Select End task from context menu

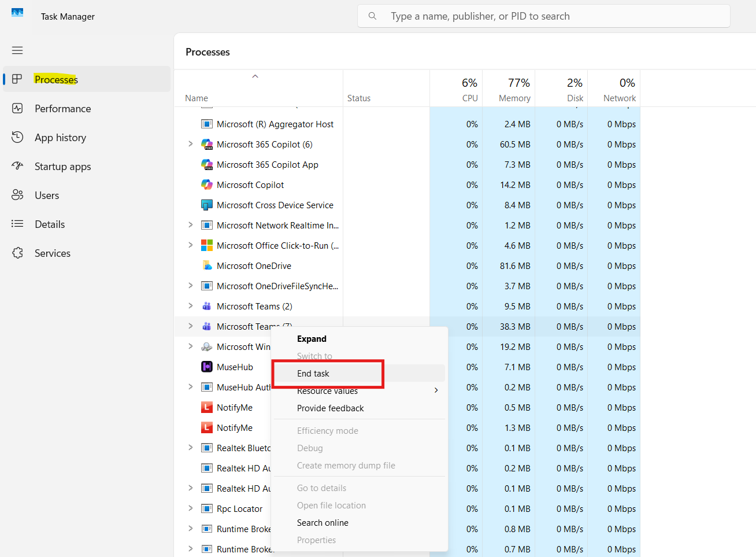(x=313, y=373)
